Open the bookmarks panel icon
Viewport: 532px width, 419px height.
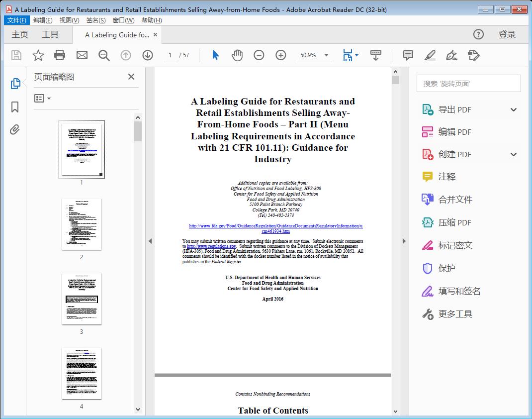tap(15, 107)
